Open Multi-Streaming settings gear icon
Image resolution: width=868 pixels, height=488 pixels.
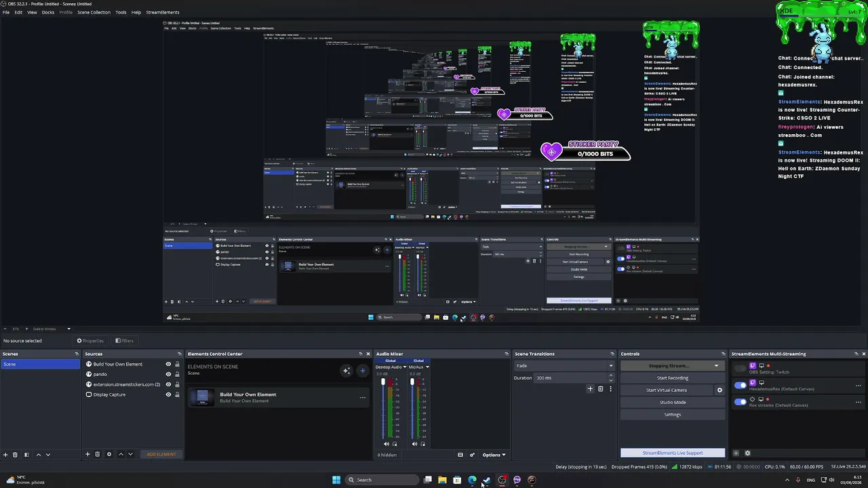pos(747,453)
